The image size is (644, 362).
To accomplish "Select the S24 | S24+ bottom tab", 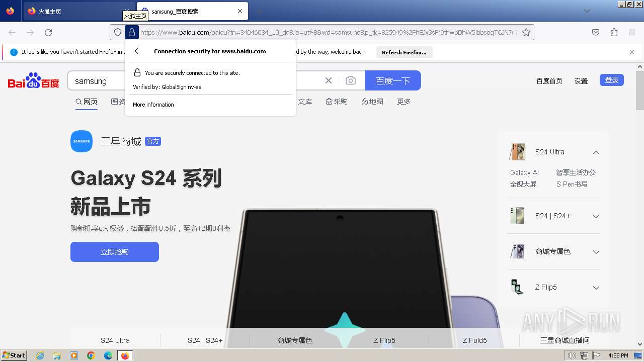I will [x=205, y=340].
